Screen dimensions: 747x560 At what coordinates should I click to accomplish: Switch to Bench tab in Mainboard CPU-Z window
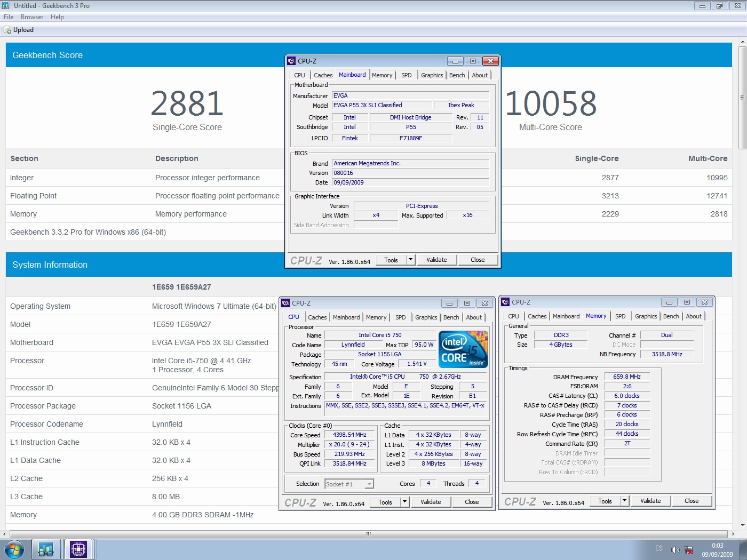(457, 75)
